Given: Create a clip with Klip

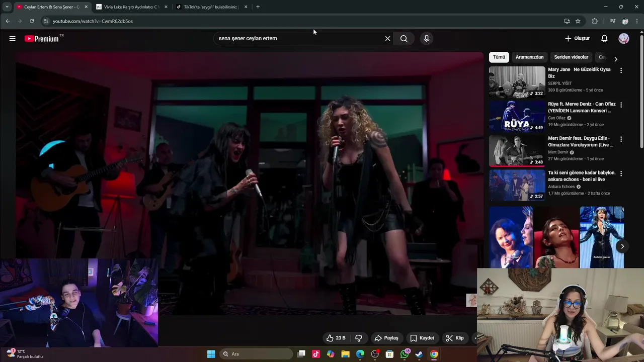Looking at the screenshot, I should tap(455, 338).
